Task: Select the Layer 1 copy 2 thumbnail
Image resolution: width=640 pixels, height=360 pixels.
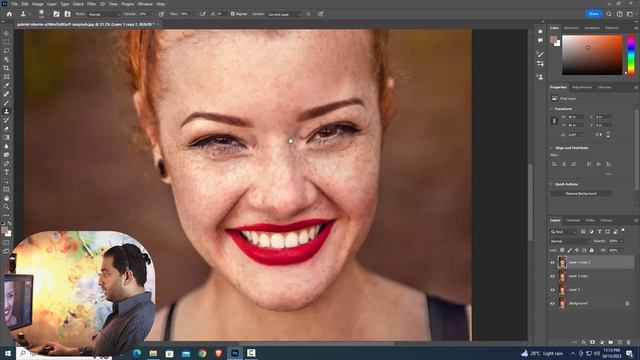Action: 562,262
